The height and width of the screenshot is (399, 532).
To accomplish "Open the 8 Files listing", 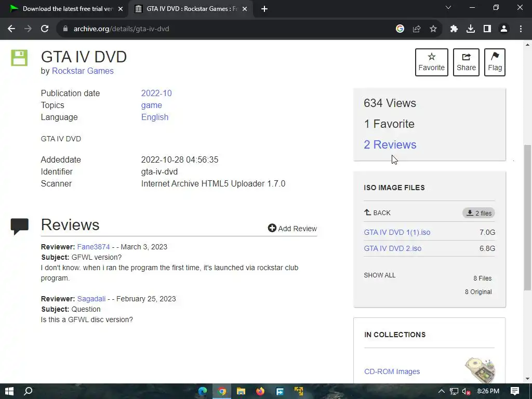I will tap(483, 278).
